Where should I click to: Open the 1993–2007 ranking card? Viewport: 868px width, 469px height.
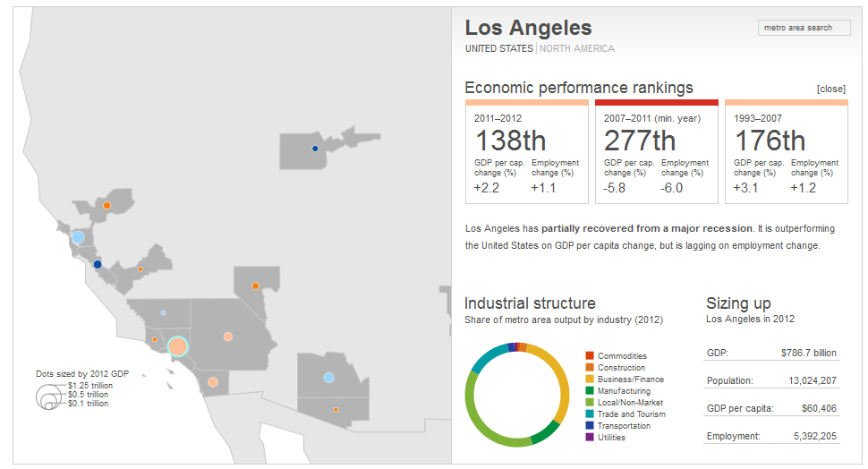[x=786, y=152]
